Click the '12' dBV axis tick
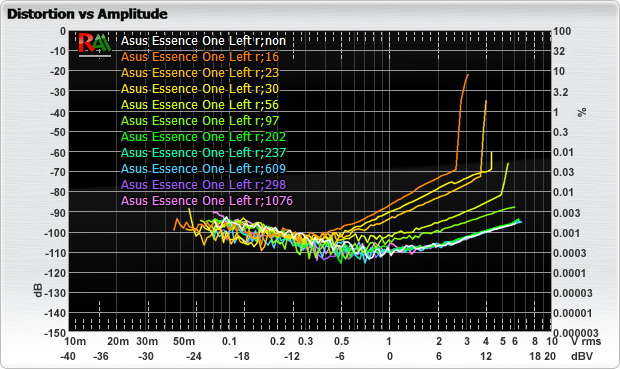 pos(486,356)
